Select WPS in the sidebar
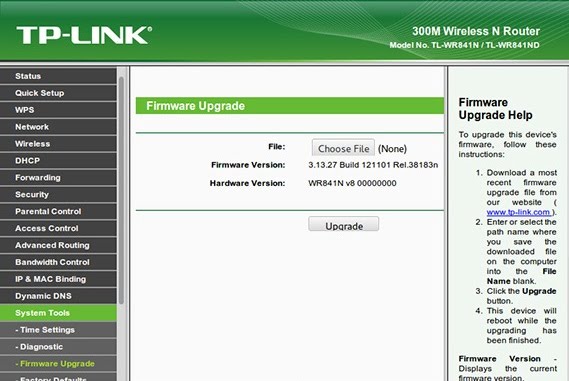Image resolution: width=569 pixels, height=381 pixels. click(x=58, y=110)
